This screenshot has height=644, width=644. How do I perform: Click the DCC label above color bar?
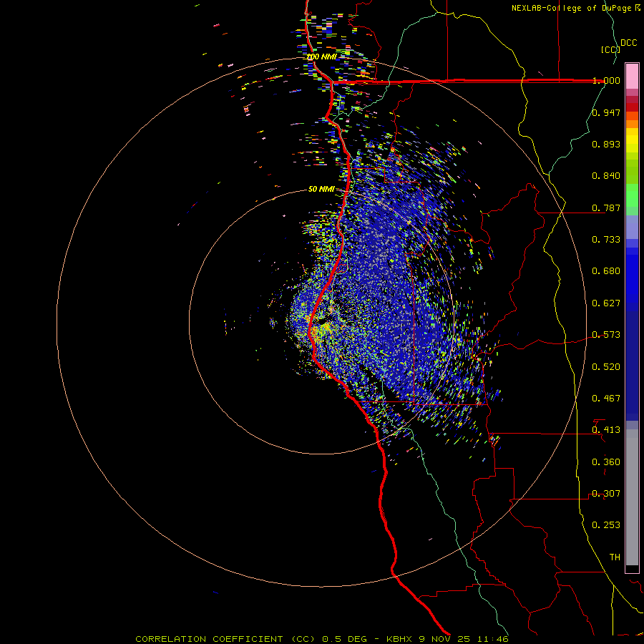(x=629, y=43)
